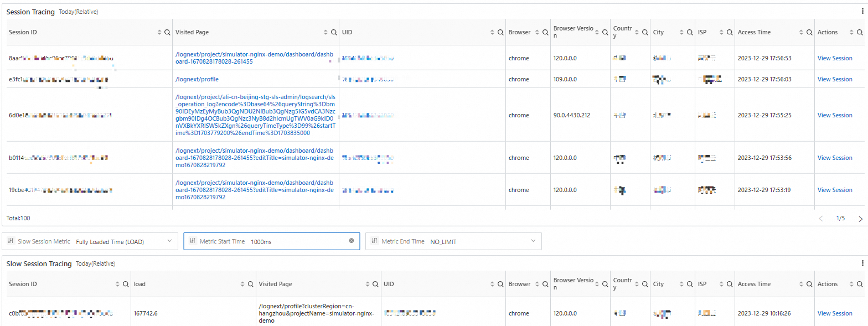The height and width of the screenshot is (326, 868).
Task: Click the Metric Start Time 1000ms field
Action: click(x=272, y=241)
